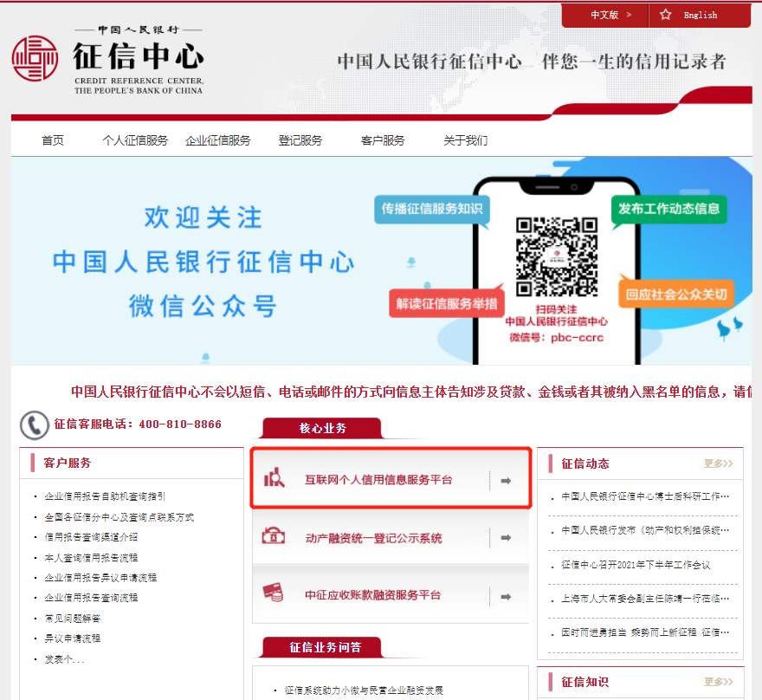
Task: Click the 欢迎关注 banner title
Action: coord(203,217)
